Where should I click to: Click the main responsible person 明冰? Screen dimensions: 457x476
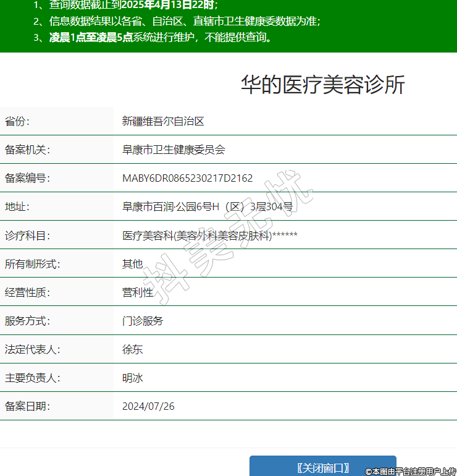[132, 378]
